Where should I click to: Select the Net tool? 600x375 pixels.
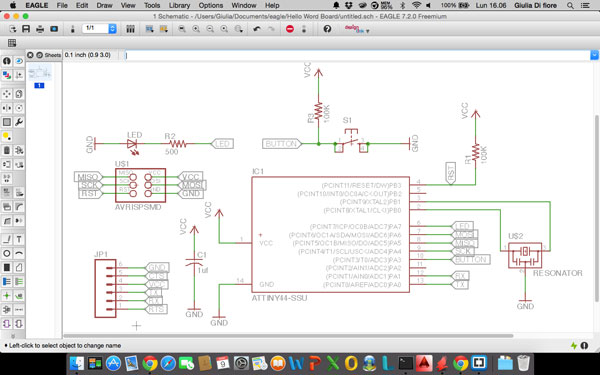(x=19, y=282)
